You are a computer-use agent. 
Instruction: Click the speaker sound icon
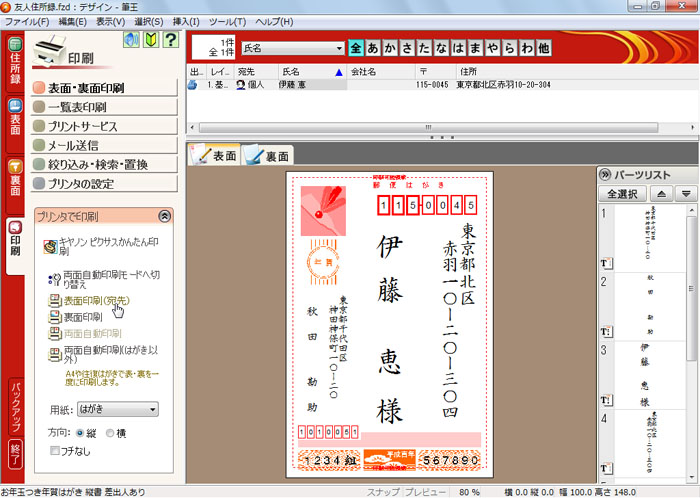pos(132,40)
